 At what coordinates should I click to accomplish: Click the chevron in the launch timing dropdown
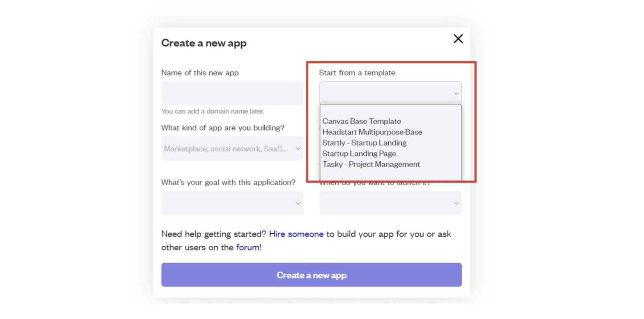pos(456,203)
